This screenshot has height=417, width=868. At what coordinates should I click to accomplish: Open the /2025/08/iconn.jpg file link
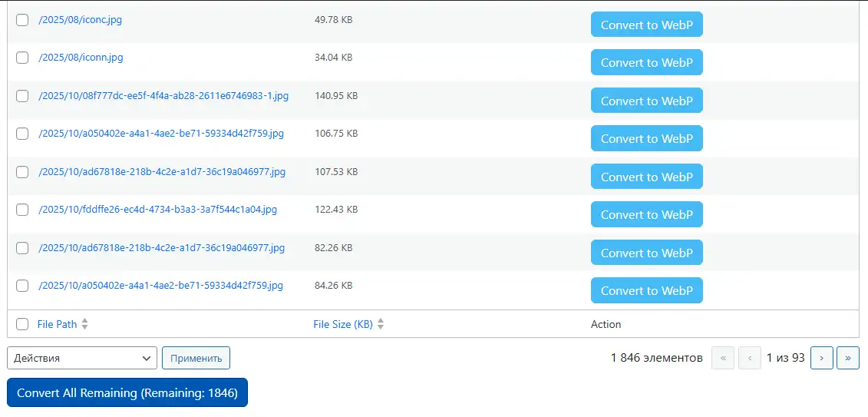pyautogui.click(x=81, y=58)
